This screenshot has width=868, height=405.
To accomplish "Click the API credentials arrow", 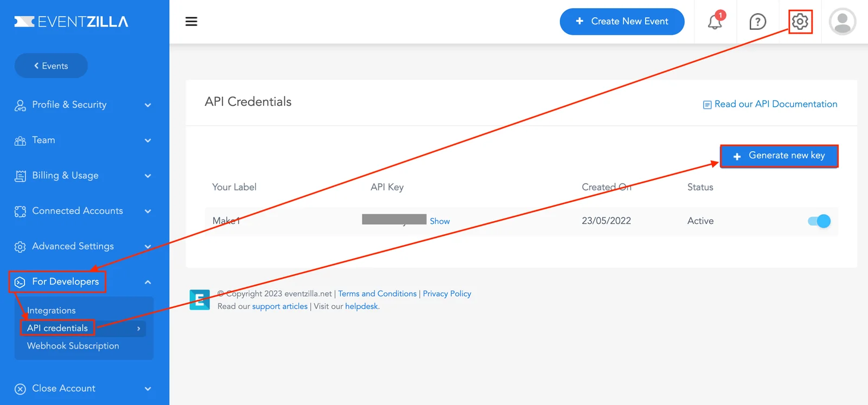I will pos(139,329).
